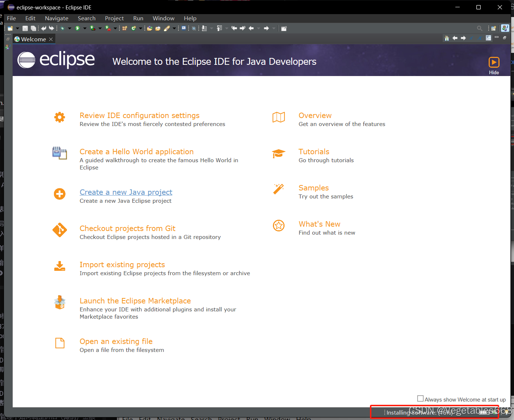This screenshot has width=514, height=420.
Task: Click Create a new Java project link
Action: [x=126, y=192]
